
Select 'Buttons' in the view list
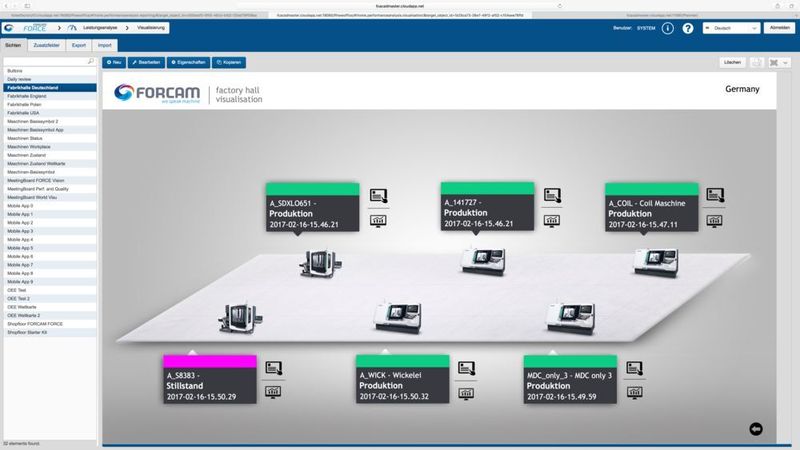(50, 71)
